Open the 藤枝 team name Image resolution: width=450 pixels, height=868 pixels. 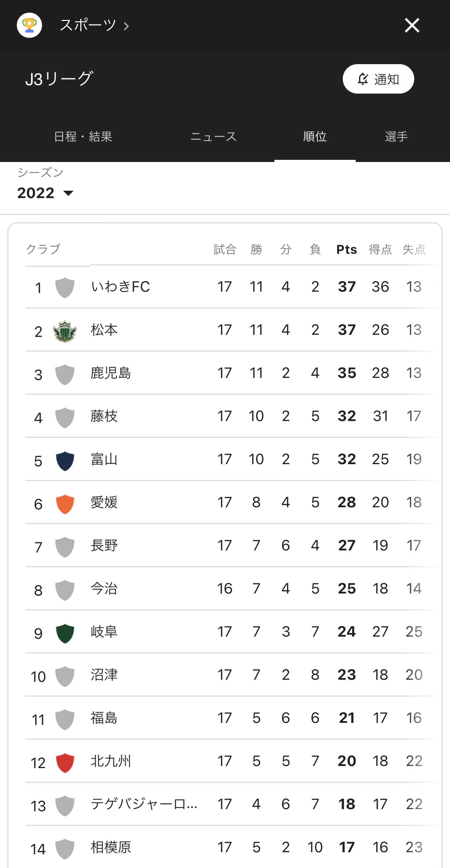tap(104, 416)
